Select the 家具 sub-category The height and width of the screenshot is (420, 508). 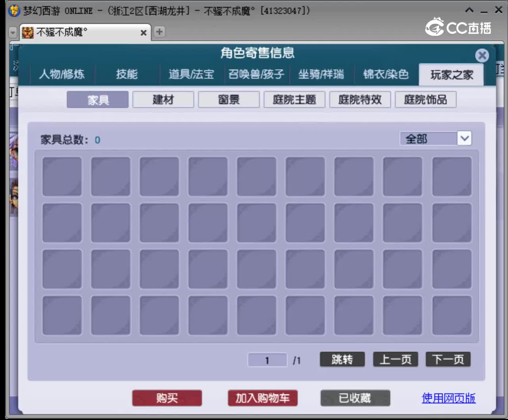coord(98,100)
